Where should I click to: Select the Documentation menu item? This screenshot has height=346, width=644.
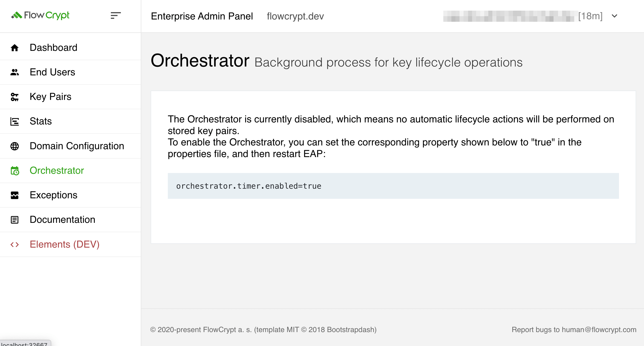pyautogui.click(x=63, y=220)
